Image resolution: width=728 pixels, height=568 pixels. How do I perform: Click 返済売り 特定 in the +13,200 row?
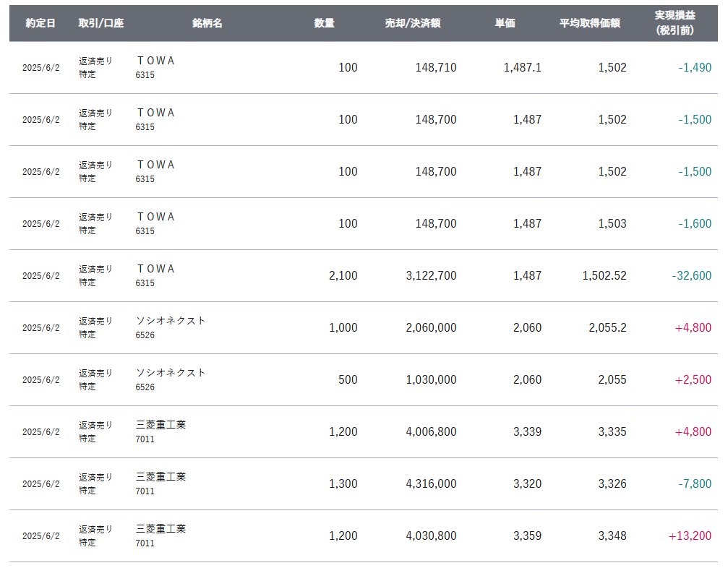95,535
